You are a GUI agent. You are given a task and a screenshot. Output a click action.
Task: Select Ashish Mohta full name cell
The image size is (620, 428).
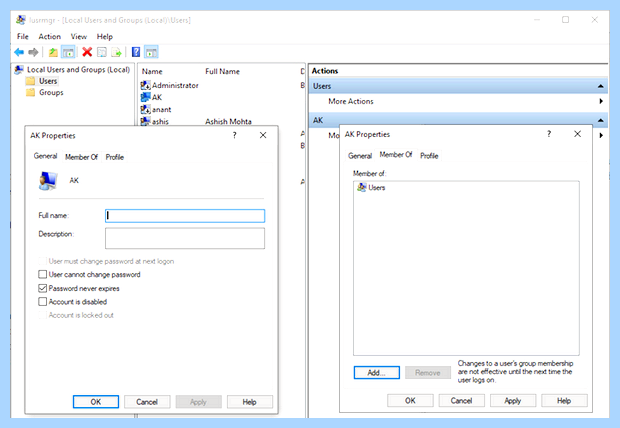pyautogui.click(x=228, y=121)
